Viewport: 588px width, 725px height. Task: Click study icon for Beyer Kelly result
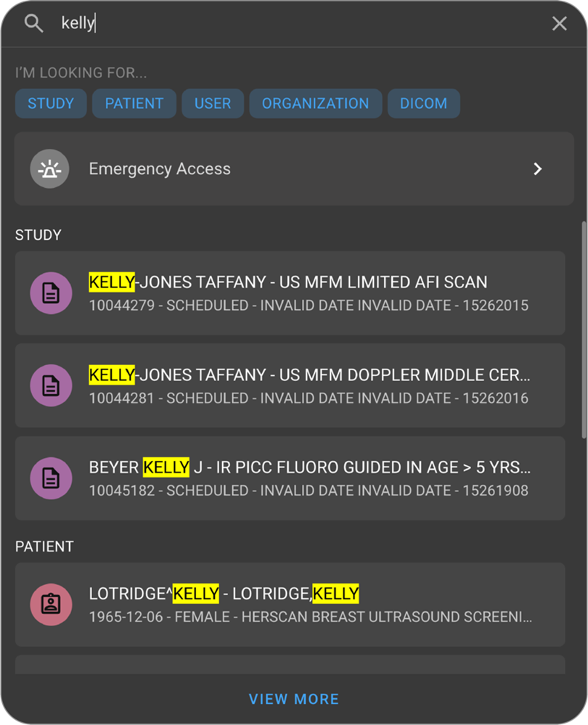[51, 478]
